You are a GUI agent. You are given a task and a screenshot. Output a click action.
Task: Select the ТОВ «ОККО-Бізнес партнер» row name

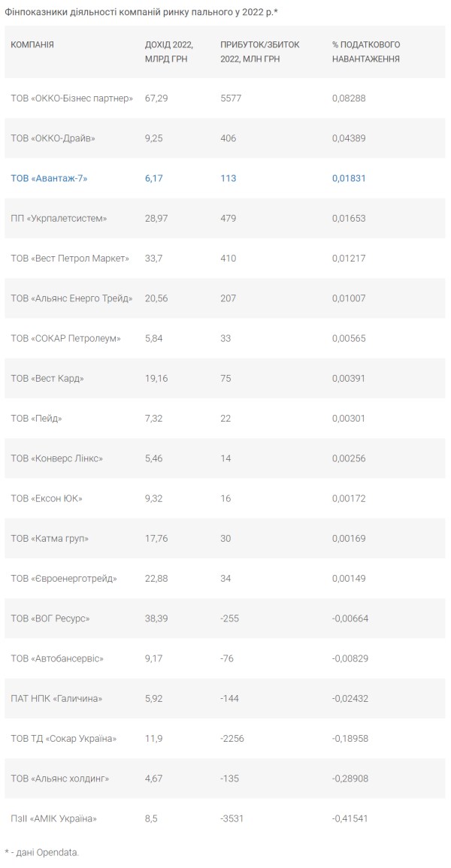click(72, 98)
